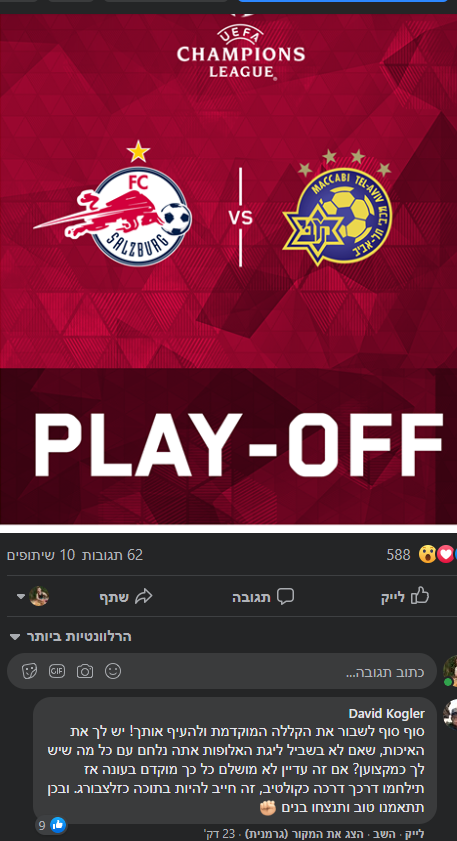Open the profile switcher arrow beside avatar
Screen dimensions: 457x841
coord(20,596)
